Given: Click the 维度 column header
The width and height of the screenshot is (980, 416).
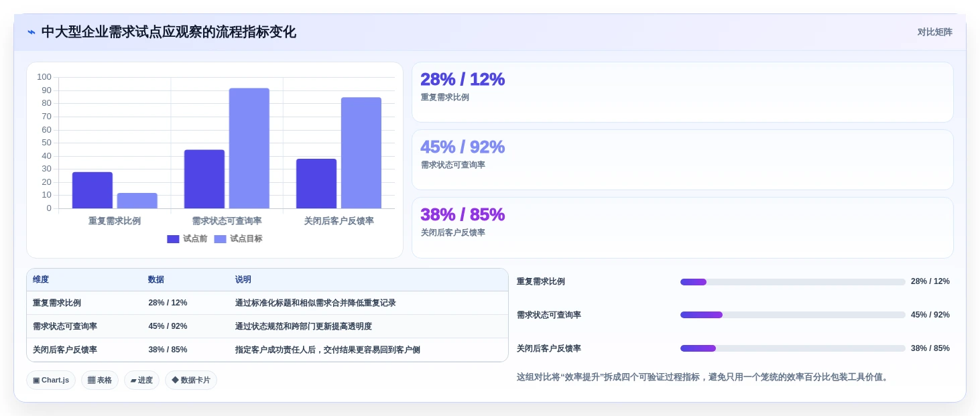Looking at the screenshot, I should [x=41, y=279].
